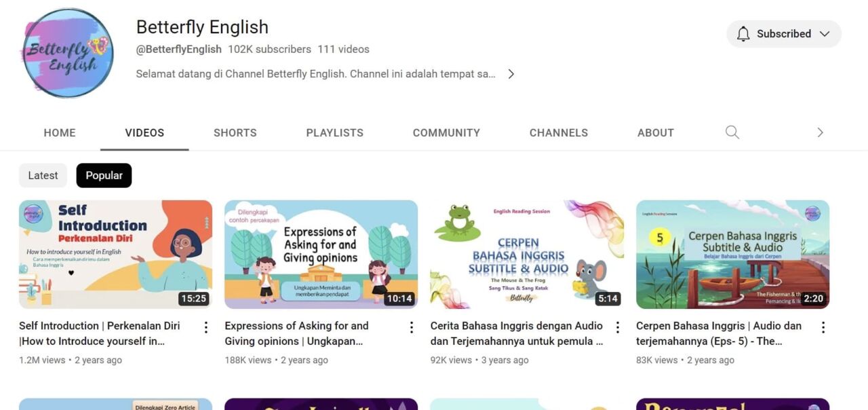The image size is (868, 410).
Task: Click the @BetterflyEnglish handle link
Action: 178,49
